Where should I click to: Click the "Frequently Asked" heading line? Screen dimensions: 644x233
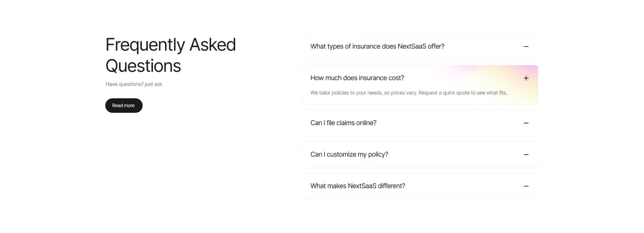click(170, 44)
